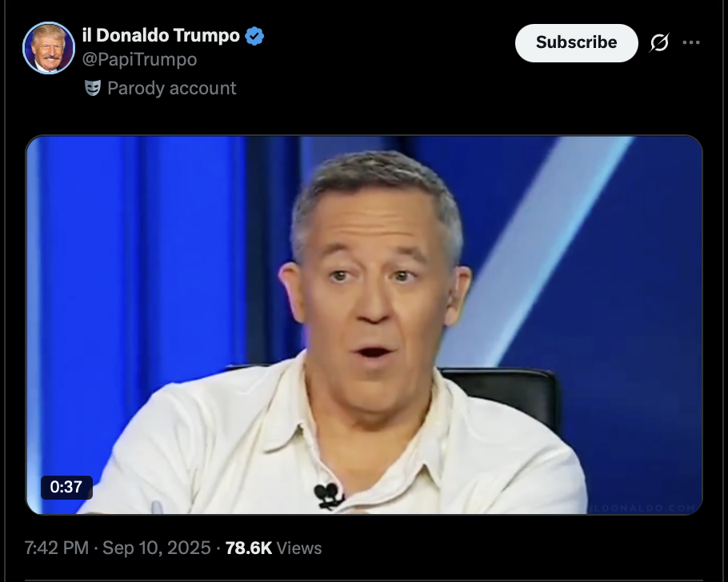Open the il Donaldo Trumpo display name
728x582 pixels.
[161, 35]
